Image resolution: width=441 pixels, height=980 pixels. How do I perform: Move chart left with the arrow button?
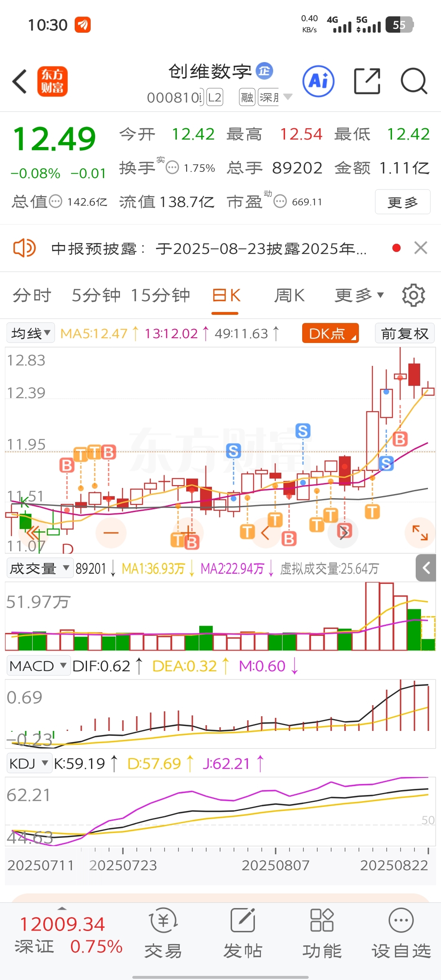pyautogui.click(x=265, y=532)
